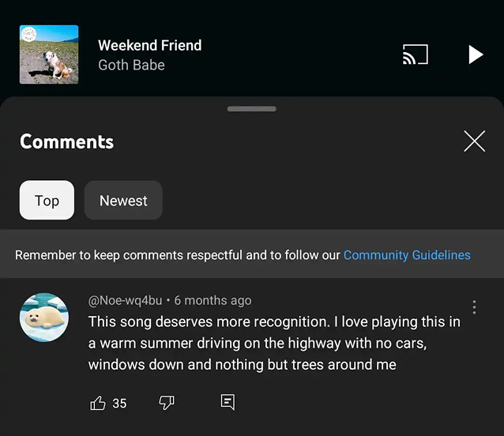The width and height of the screenshot is (504, 436).
Task: Open the Community Guidelines link
Action: coord(406,255)
